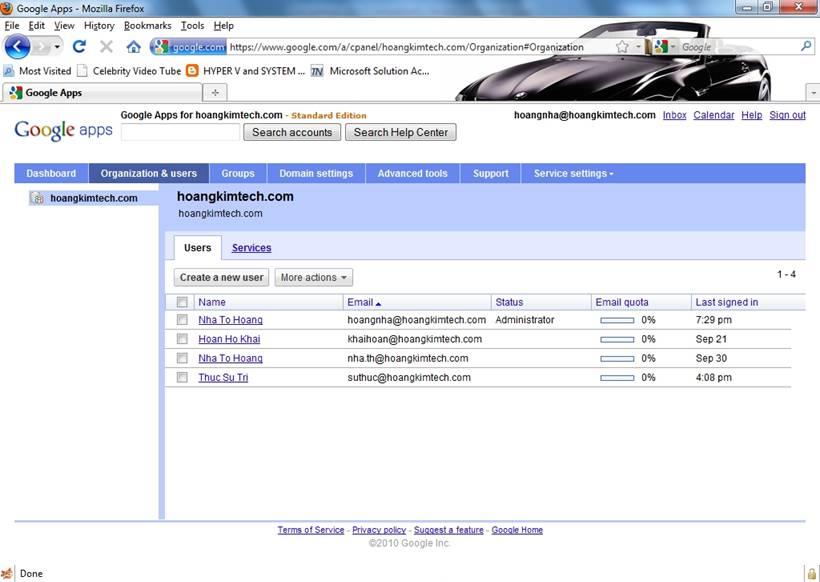Switch to the Services sub-tab

[252, 248]
